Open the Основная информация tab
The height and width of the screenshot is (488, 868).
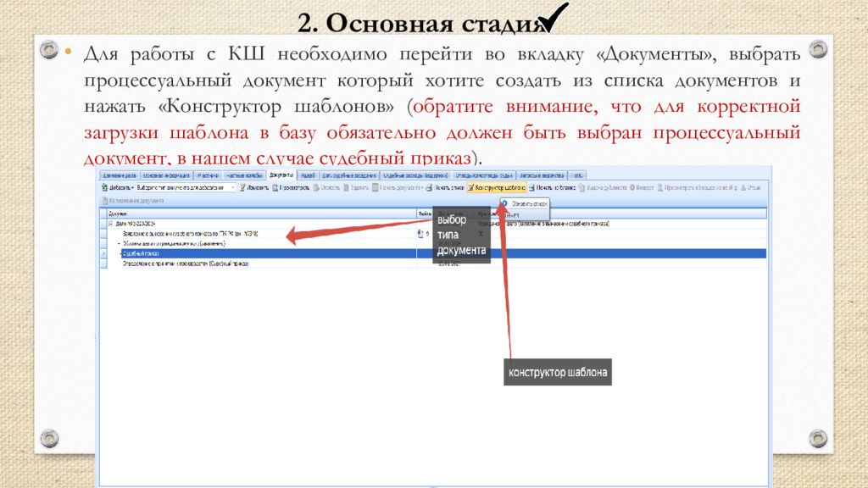tap(166, 175)
